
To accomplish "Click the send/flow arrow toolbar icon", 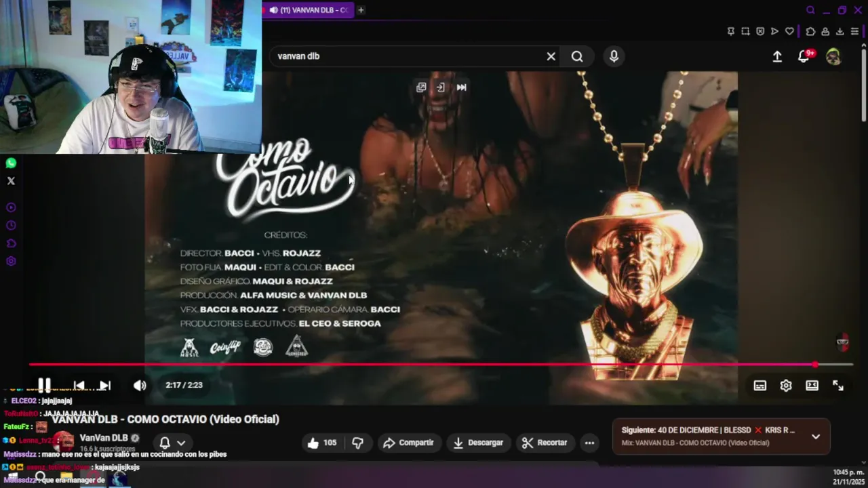I will [x=774, y=31].
